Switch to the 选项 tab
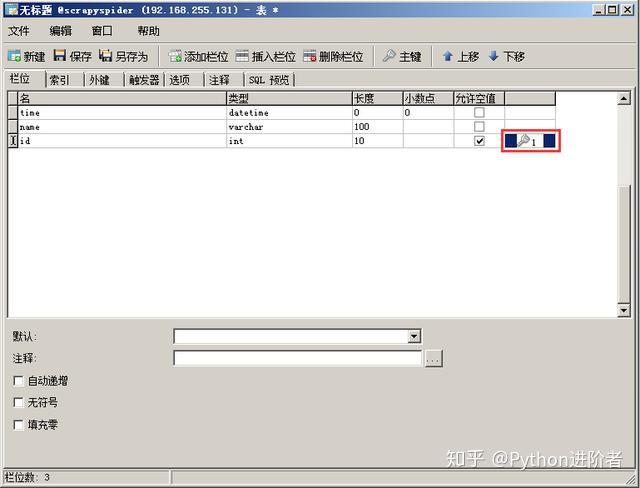The height and width of the screenshot is (488, 640). 184,80
